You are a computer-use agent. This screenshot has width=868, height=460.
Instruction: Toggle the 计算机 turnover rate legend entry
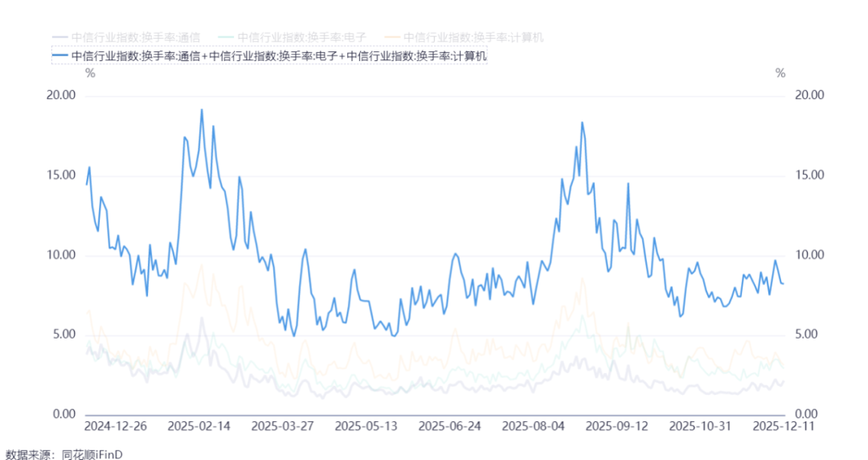point(465,38)
